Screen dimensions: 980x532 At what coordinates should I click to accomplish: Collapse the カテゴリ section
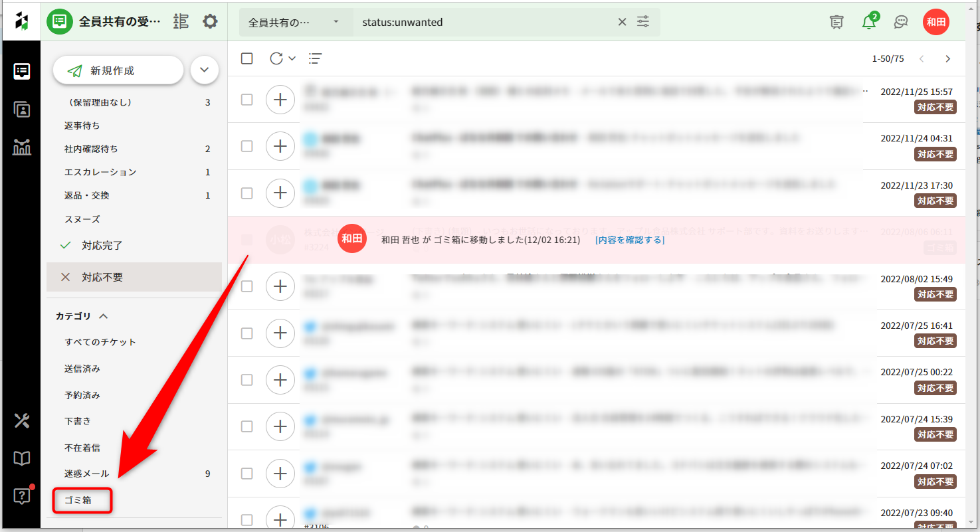click(104, 317)
